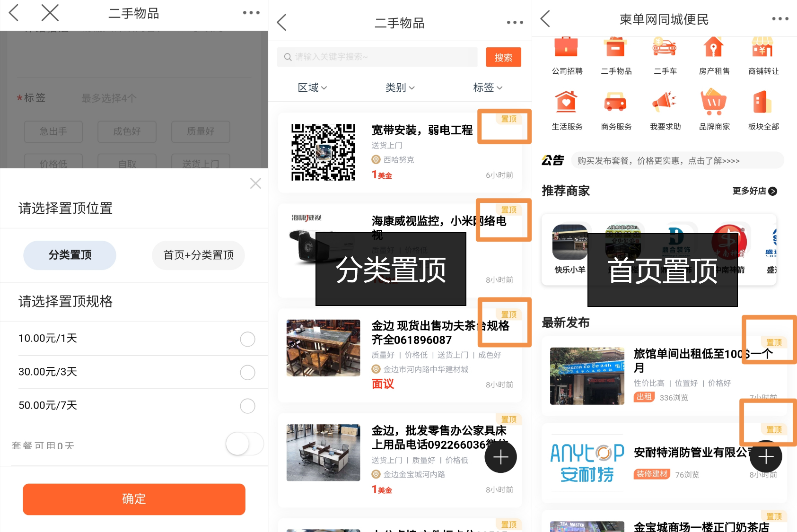Open 二手车 category icon
The width and height of the screenshot is (797, 532).
[x=665, y=47]
